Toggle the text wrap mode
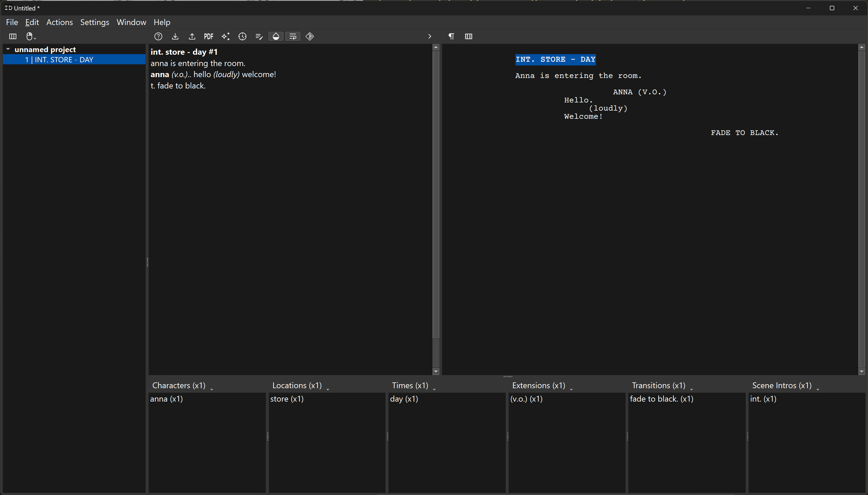 (293, 36)
